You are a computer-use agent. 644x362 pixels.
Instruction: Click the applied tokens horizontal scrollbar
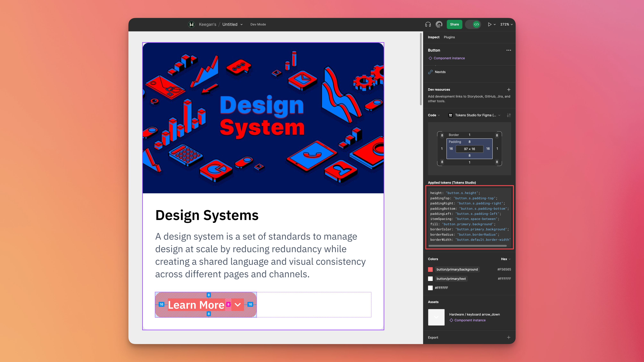tap(467, 246)
